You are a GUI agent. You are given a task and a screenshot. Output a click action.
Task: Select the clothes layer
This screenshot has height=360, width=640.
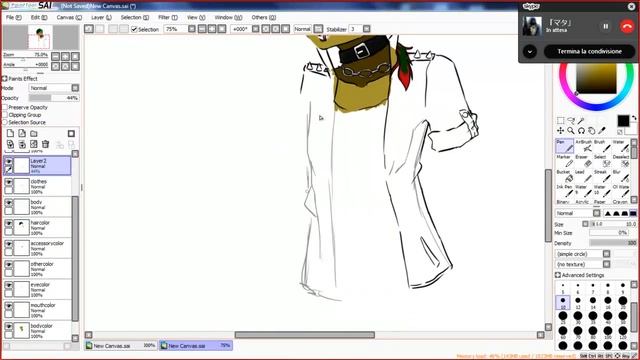pos(38,186)
